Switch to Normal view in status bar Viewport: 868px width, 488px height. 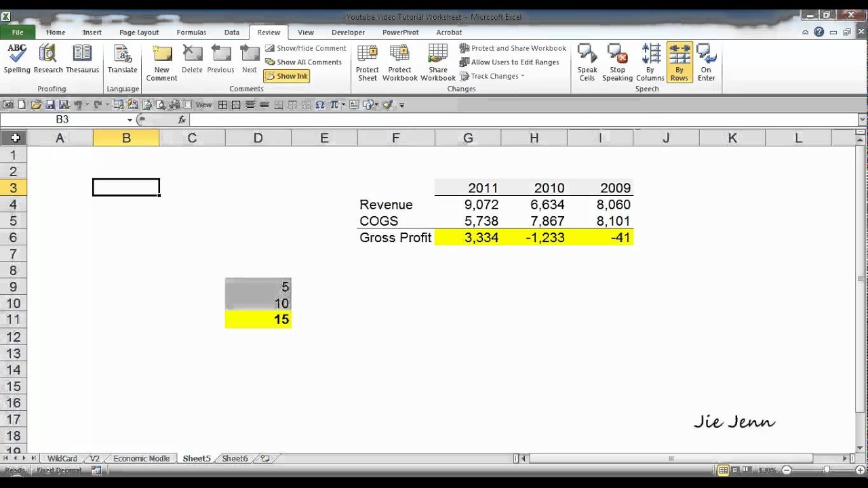click(724, 470)
